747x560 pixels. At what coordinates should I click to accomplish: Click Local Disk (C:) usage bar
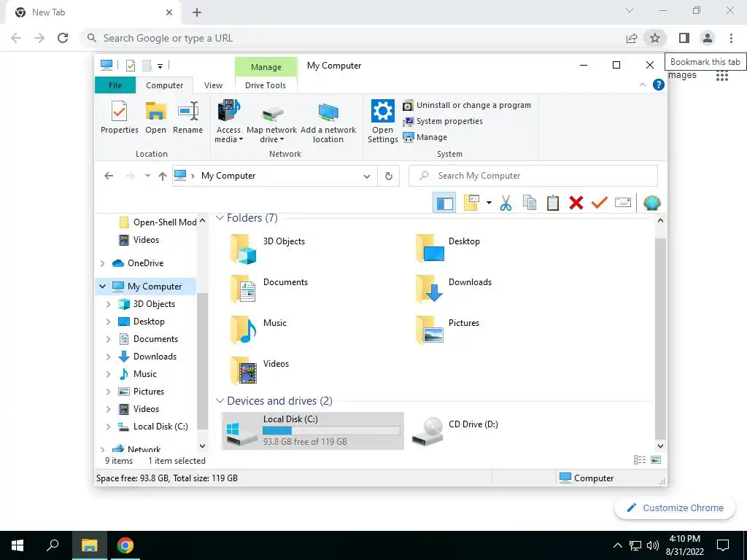[x=331, y=430]
